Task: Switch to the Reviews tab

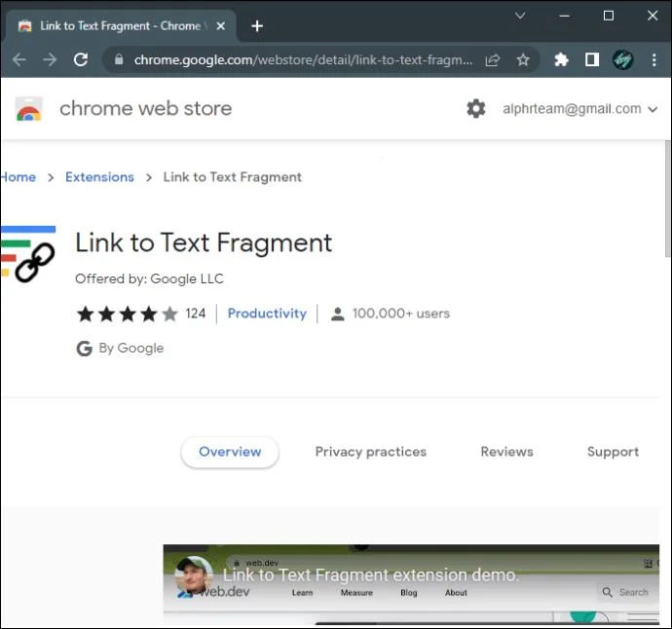Action: pyautogui.click(x=506, y=452)
